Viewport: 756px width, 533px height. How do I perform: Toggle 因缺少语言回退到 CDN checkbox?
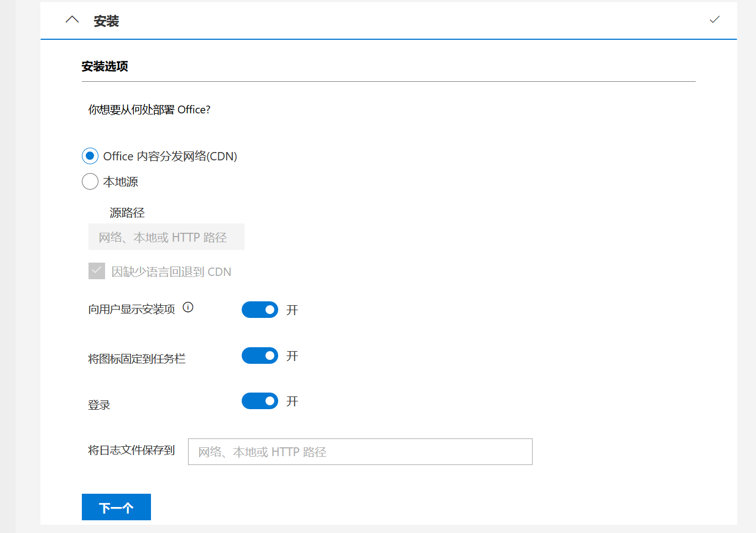pos(97,271)
